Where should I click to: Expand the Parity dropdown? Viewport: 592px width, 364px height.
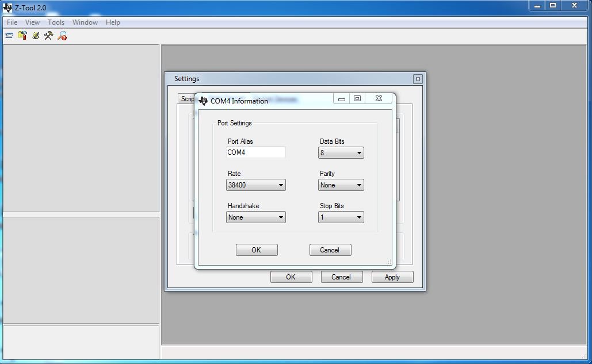click(x=341, y=185)
